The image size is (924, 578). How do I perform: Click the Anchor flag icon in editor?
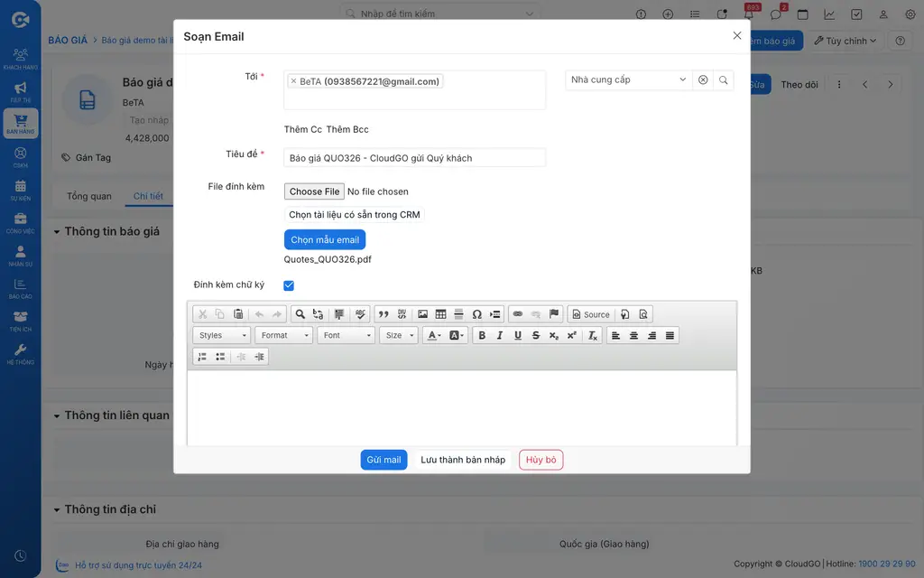tap(554, 314)
